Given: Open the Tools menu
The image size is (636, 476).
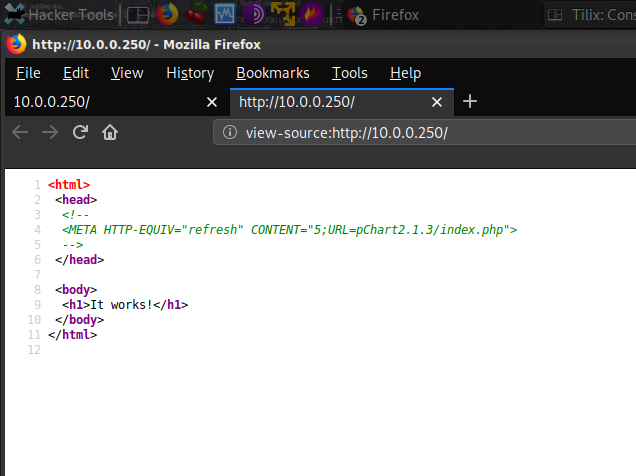Looking at the screenshot, I should (349, 73).
